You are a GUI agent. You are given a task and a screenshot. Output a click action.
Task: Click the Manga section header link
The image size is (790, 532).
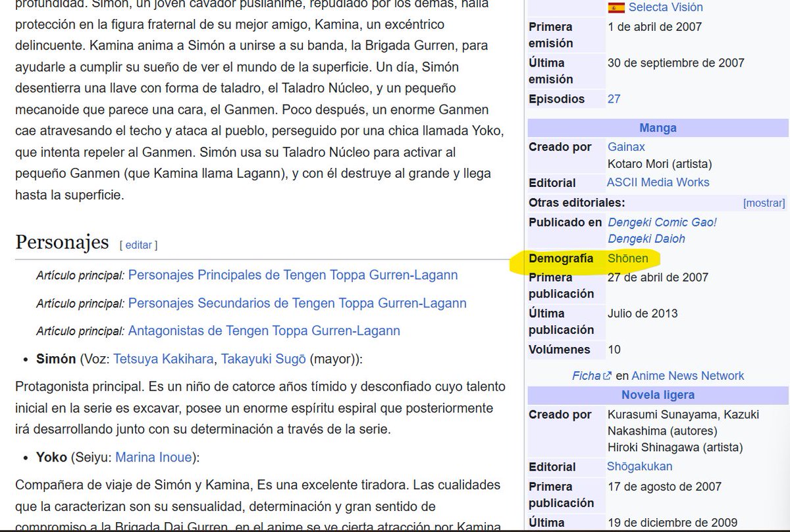pos(658,128)
